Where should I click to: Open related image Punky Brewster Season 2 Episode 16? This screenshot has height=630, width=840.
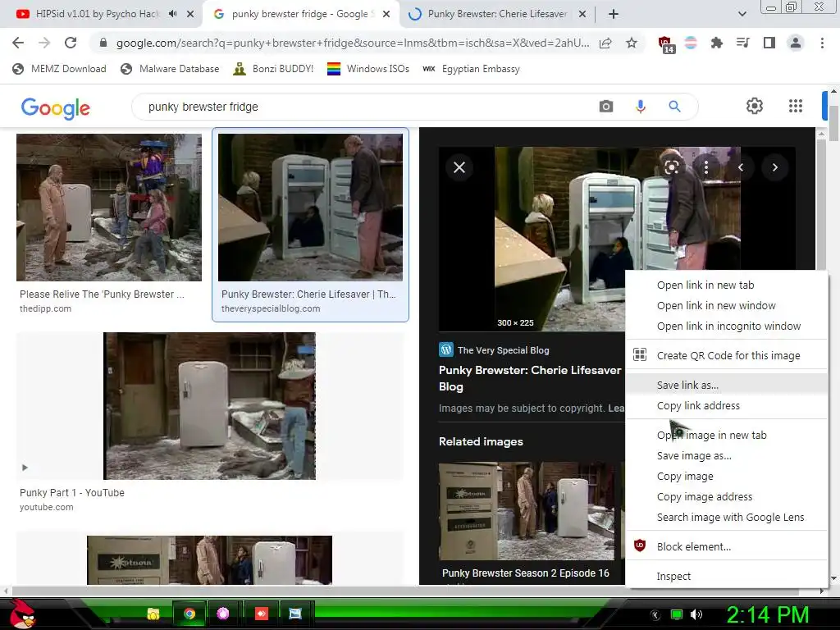[x=527, y=511]
